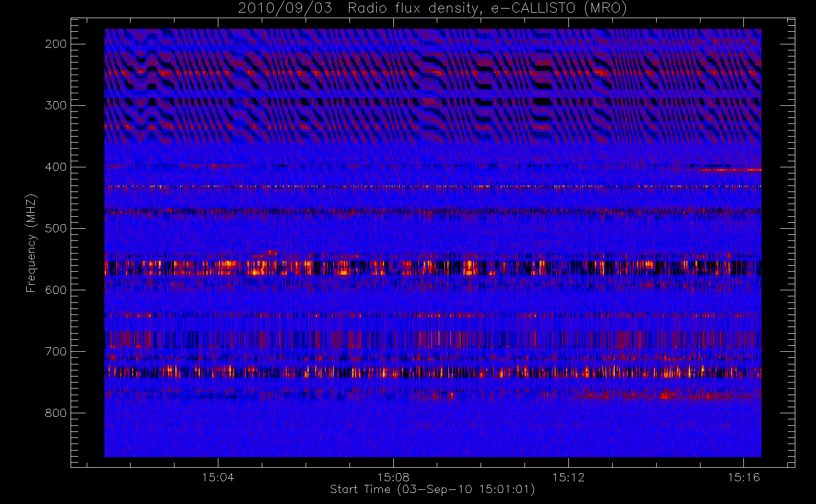816x504 pixels.
Task: Click the 700 MHz frequency tick label
Action: pos(56,351)
